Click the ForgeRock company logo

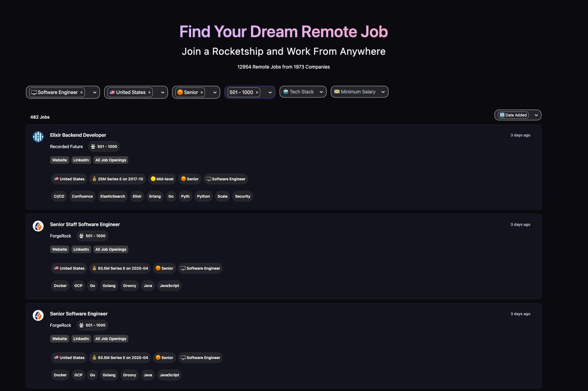[x=38, y=226]
